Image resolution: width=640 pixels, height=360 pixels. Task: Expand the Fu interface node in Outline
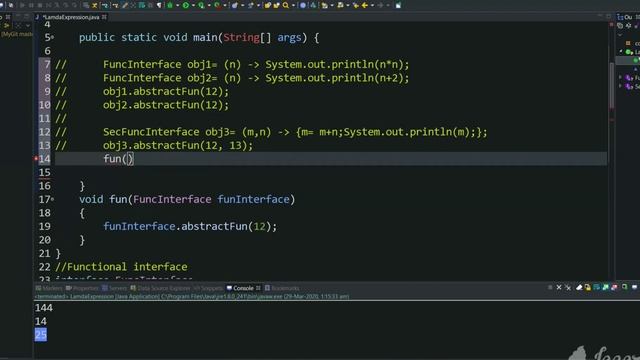click(x=620, y=77)
